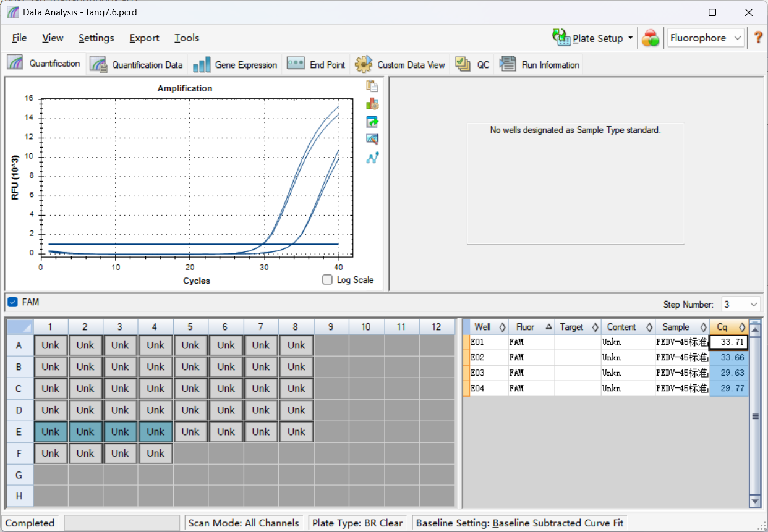Enable the Log Scale checkbox

(328, 280)
